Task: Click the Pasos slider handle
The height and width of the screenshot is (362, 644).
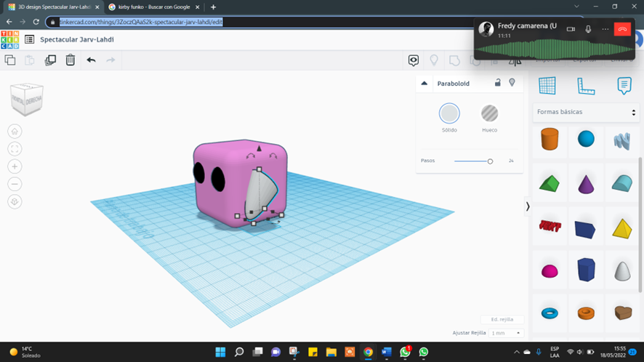Action: pyautogui.click(x=490, y=161)
